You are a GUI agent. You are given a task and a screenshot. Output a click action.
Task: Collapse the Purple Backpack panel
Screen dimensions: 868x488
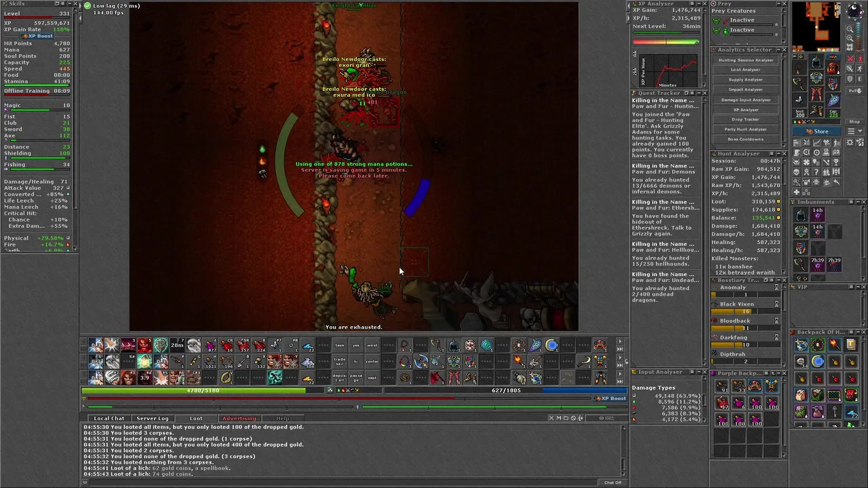(778, 373)
